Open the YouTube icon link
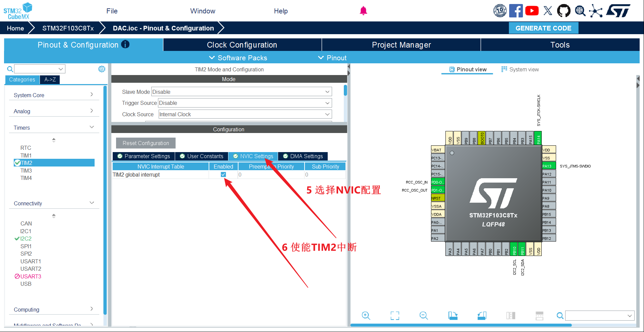This screenshot has height=332, width=644. [532, 11]
